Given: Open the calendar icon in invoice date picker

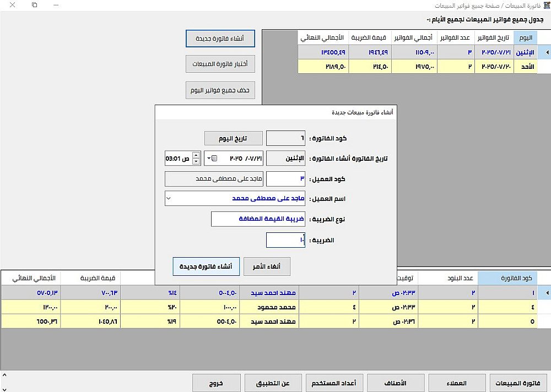Looking at the screenshot, I should 214,159.
